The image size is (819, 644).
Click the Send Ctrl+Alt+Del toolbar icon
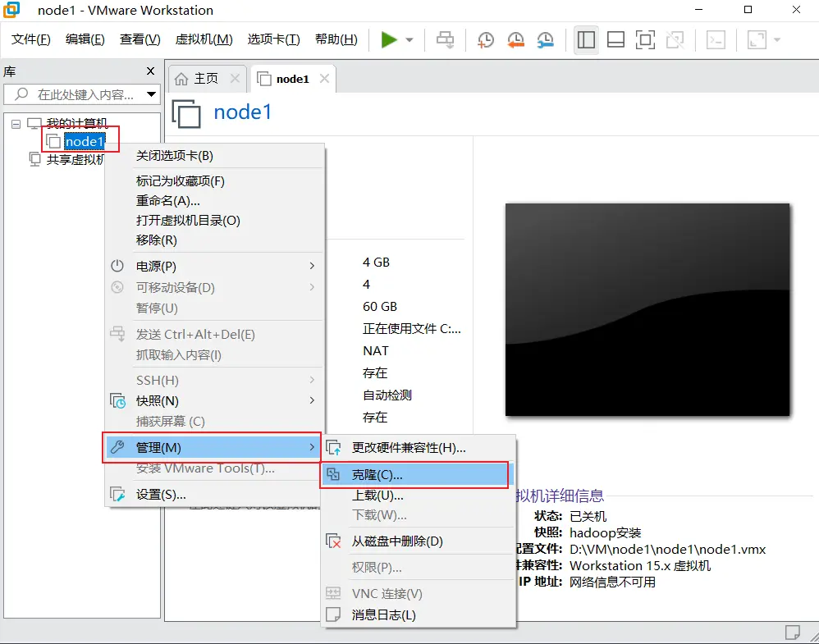[x=445, y=39]
